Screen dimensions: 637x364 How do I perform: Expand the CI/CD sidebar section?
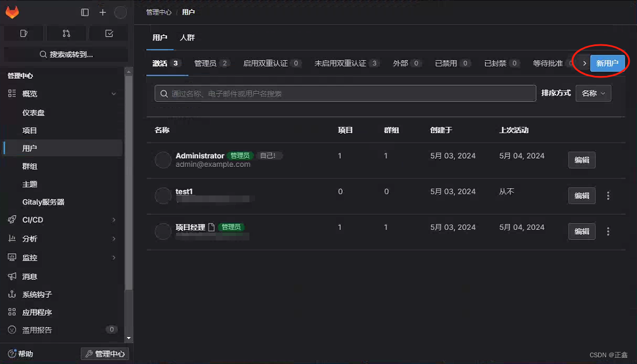pos(113,220)
